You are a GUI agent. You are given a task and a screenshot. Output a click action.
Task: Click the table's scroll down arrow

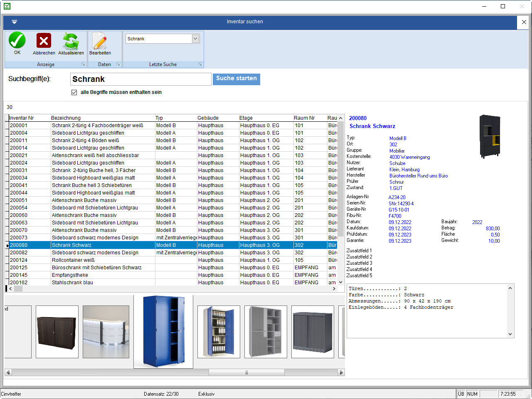coord(341,282)
